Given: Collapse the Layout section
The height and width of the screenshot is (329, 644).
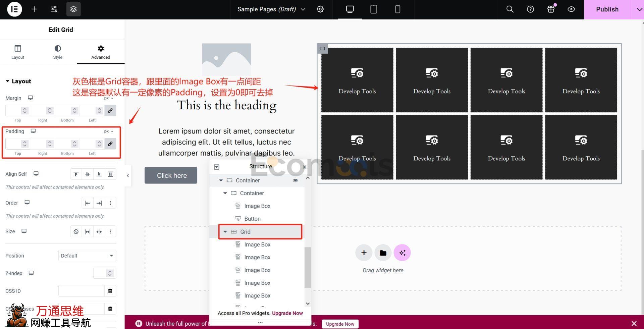Looking at the screenshot, I should coord(8,81).
